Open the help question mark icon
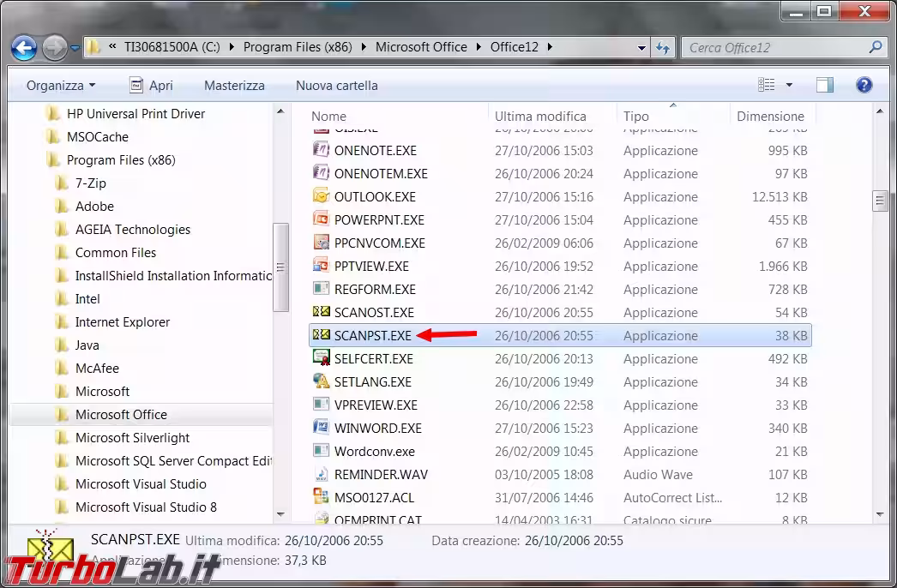 (864, 85)
